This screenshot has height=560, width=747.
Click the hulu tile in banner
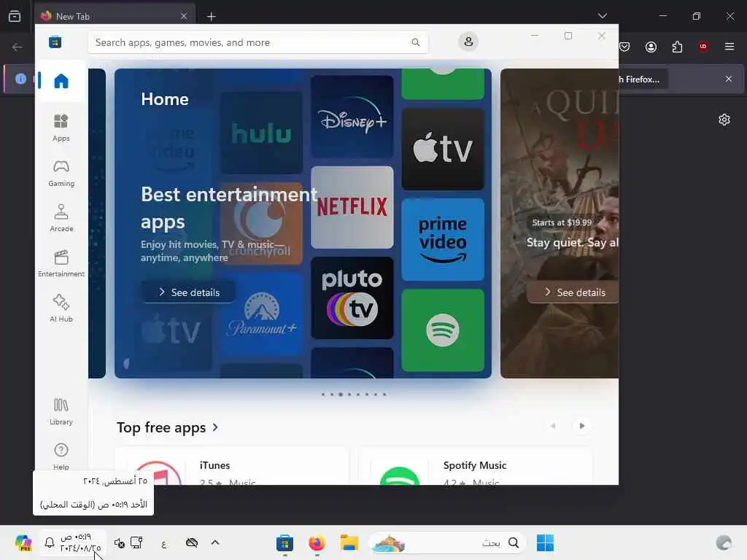(261, 133)
